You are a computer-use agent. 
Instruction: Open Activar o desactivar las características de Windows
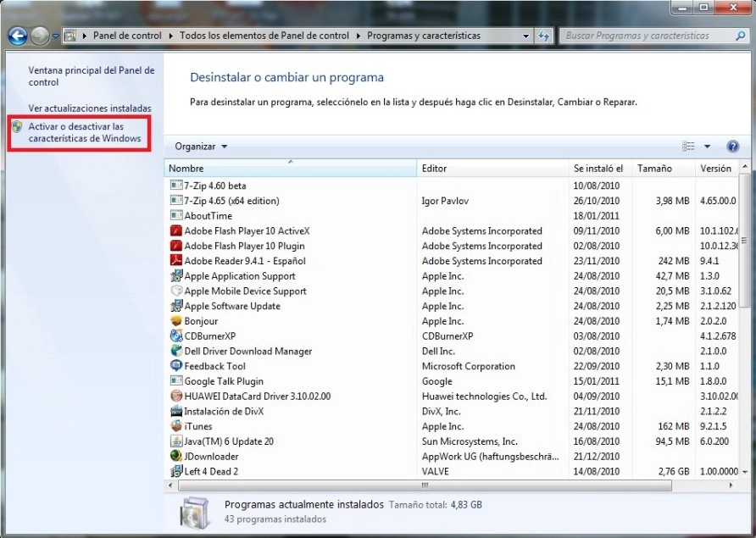[80, 132]
